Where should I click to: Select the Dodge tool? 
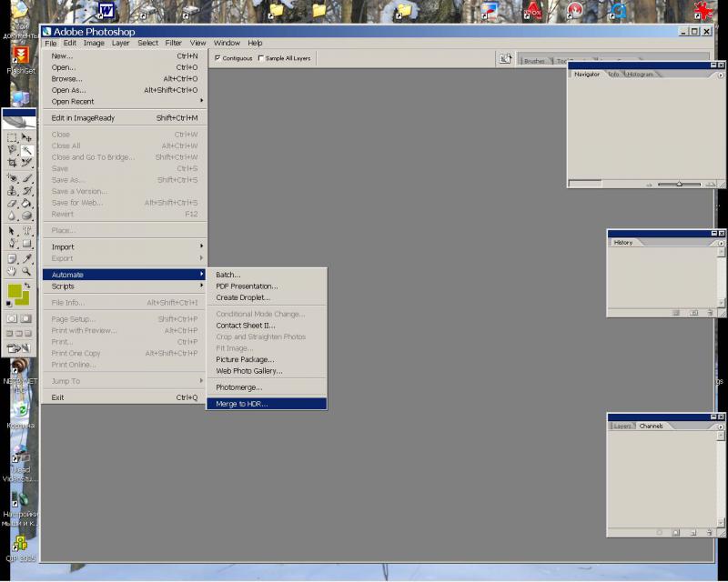27,216
